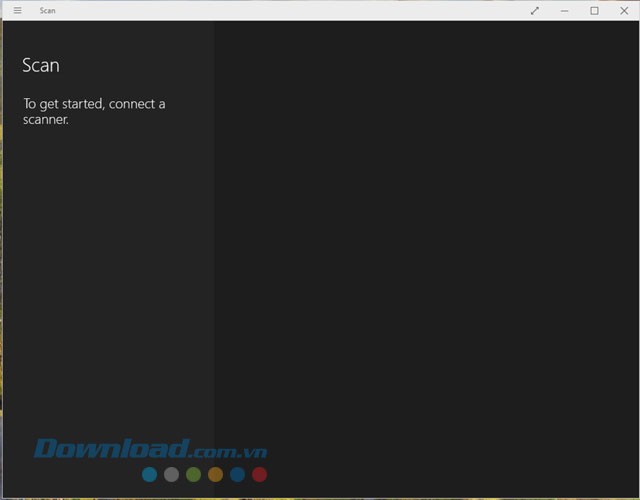This screenshot has width=640, height=500.
Task: Minimize the Scan window
Action: tap(564, 11)
